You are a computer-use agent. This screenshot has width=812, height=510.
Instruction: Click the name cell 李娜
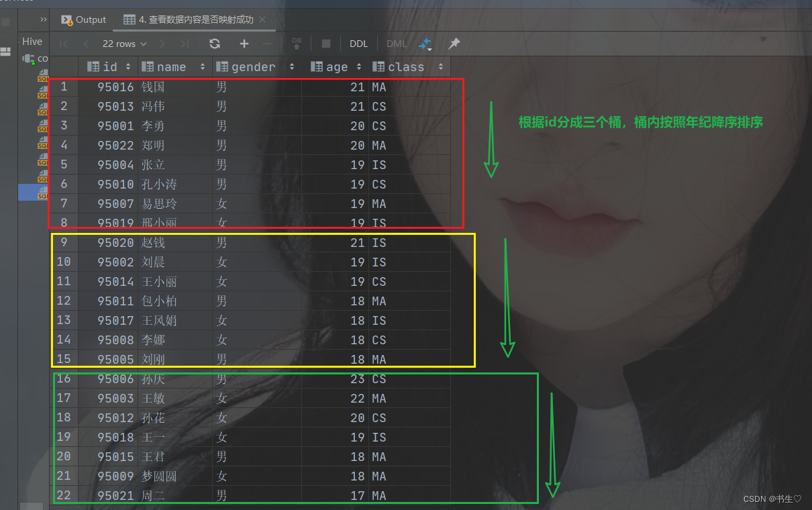(x=175, y=340)
